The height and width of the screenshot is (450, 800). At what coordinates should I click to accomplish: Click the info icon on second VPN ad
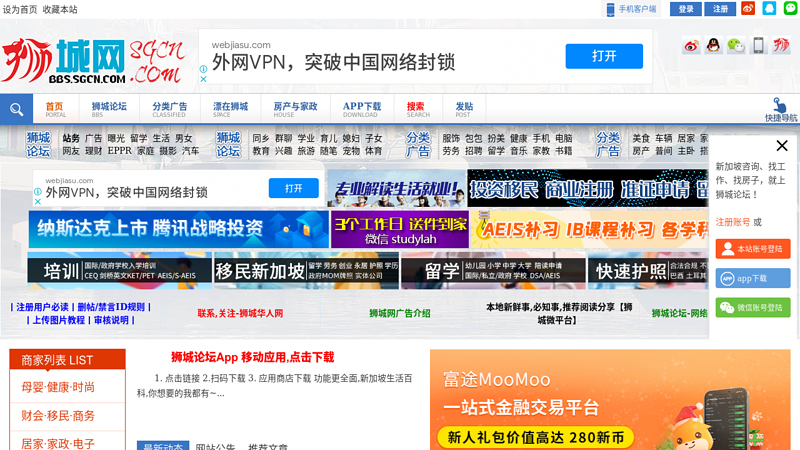coord(37,191)
